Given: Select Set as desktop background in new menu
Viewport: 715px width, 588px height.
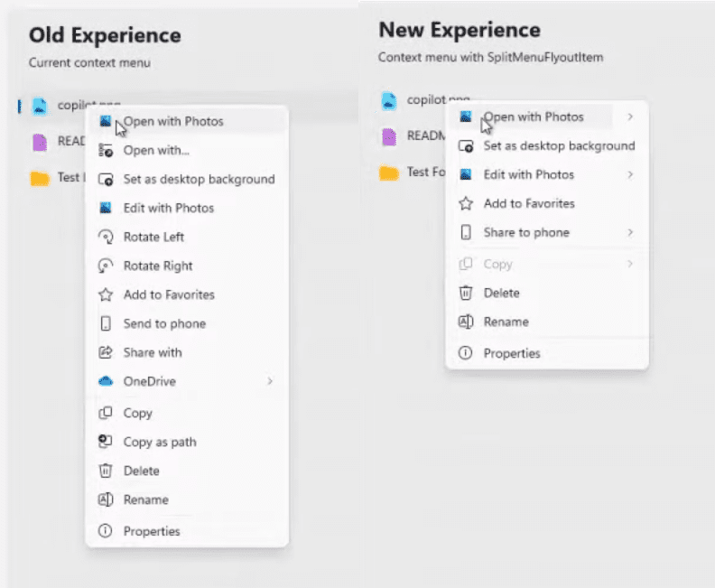Looking at the screenshot, I should (x=547, y=146).
